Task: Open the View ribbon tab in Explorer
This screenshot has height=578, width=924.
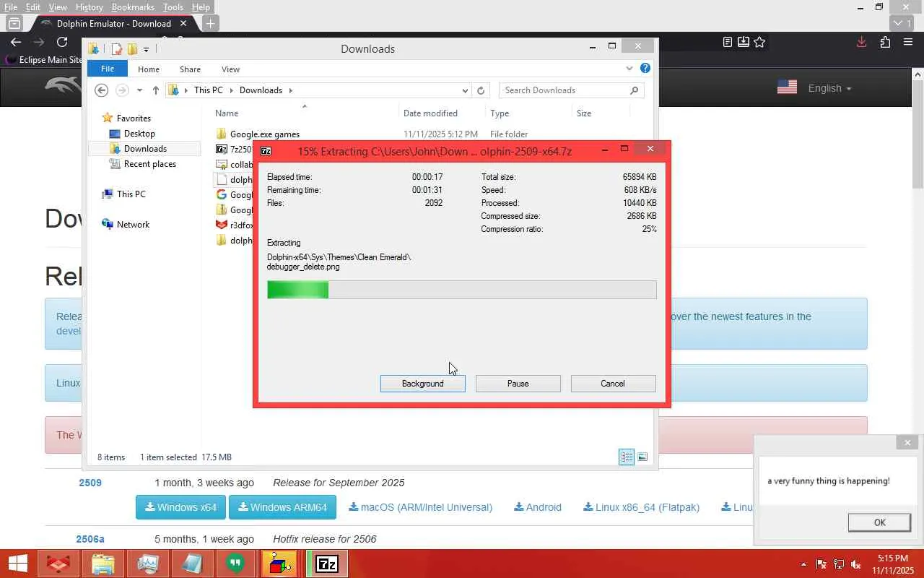Action: (x=230, y=69)
